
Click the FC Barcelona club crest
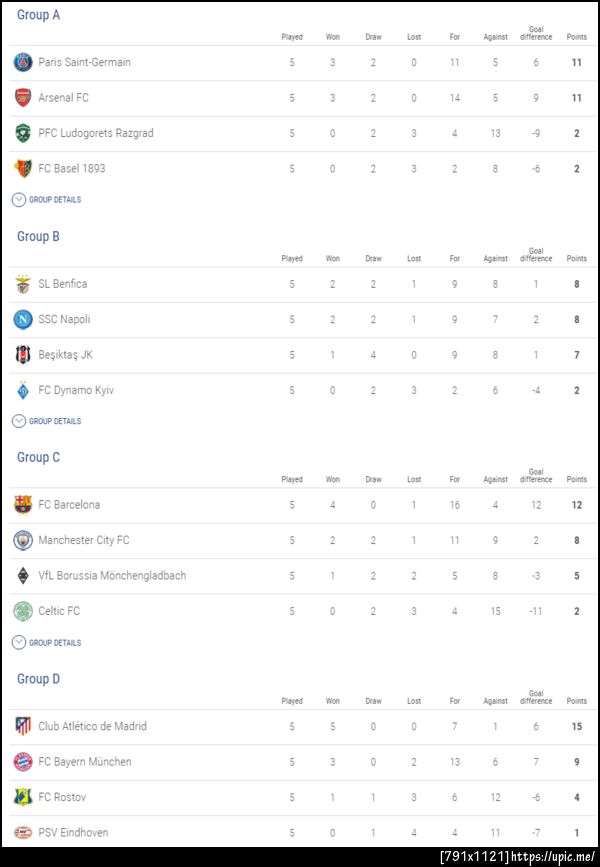[23, 505]
